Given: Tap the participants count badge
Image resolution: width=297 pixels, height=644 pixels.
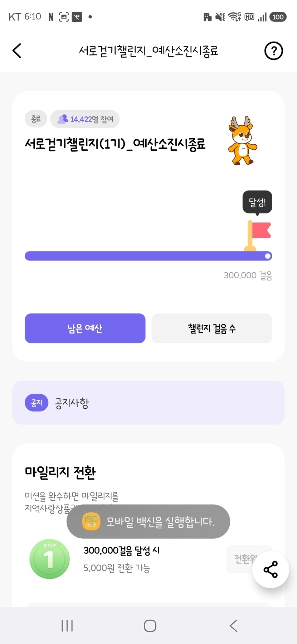Looking at the screenshot, I should [85, 119].
